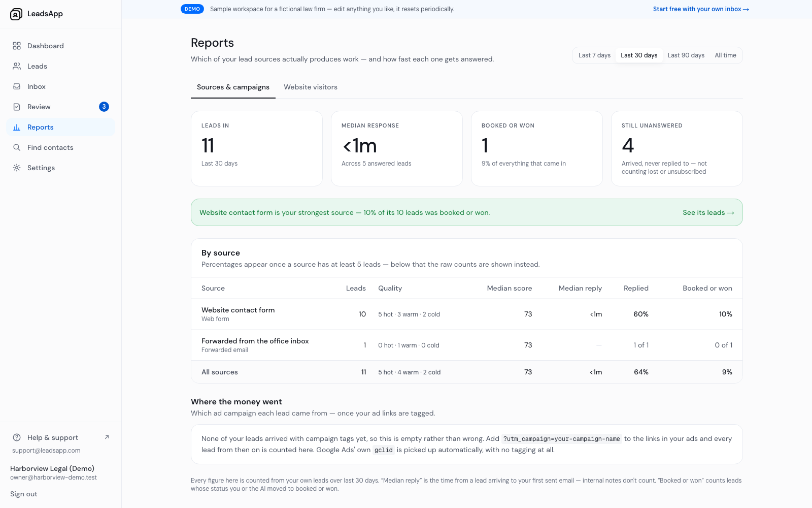Click the LeadsApp logo icon
The height and width of the screenshot is (508, 812).
tap(16, 14)
